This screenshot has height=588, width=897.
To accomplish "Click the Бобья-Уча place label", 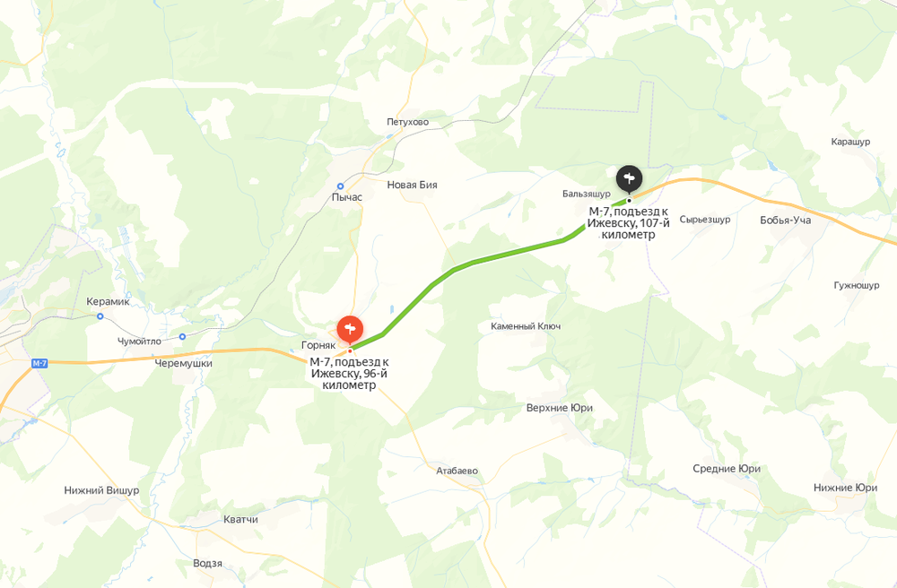I will tap(786, 220).
